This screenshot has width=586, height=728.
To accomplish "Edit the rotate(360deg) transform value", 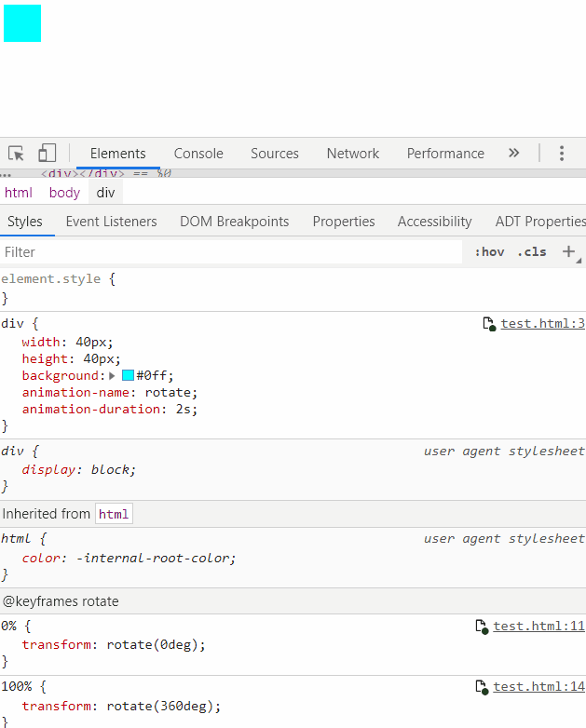I will (160, 706).
